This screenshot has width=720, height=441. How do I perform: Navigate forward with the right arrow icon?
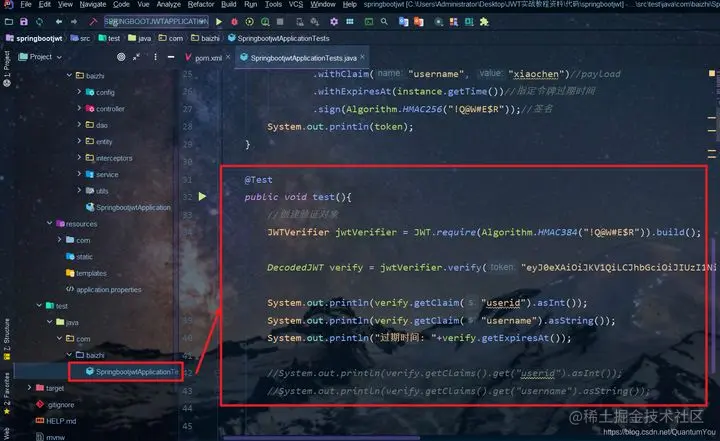[x=74, y=22]
